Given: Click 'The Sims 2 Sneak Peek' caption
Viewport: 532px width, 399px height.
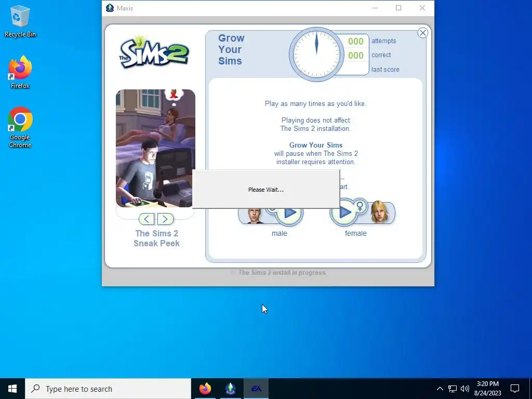Looking at the screenshot, I should [x=156, y=238].
